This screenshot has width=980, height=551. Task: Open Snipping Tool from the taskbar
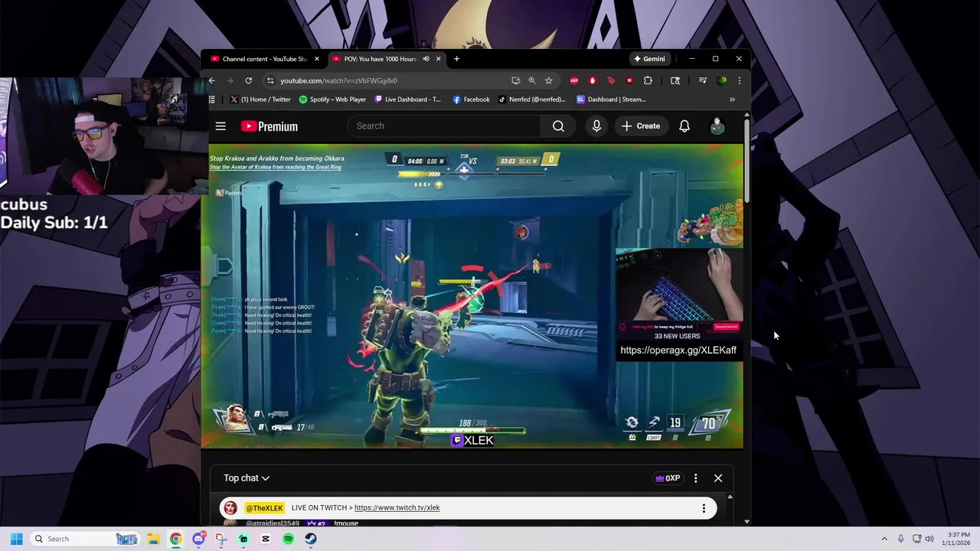221,539
